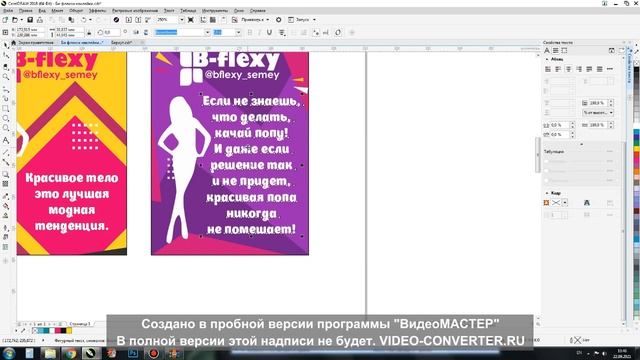Set paragraph to full justify

(589, 69)
